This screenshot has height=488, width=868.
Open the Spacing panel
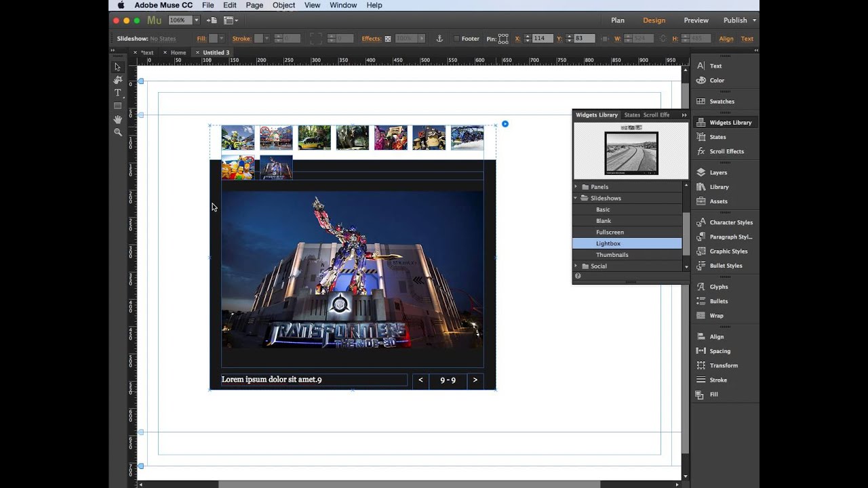coord(713,351)
